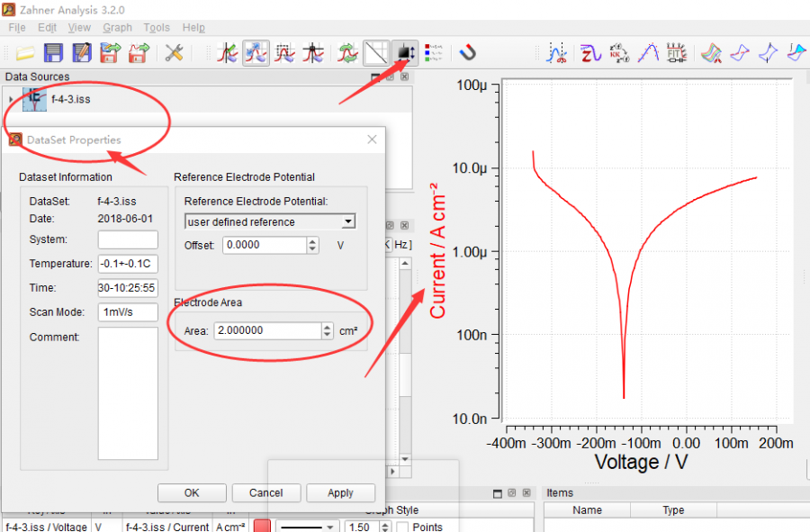Expand the f-4-3.iss data source tree item
Screen dimensions: 810x532
(x=11, y=99)
